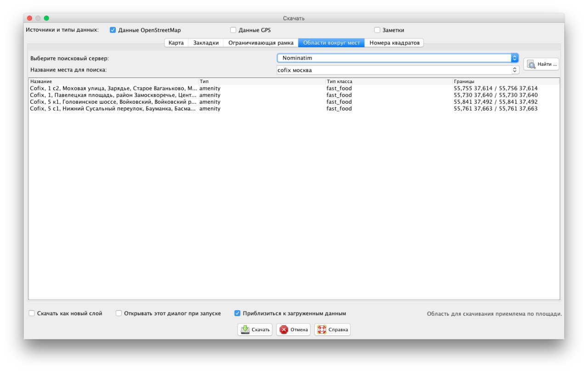The image size is (588, 373).
Task: Enable Заметки checkbox
Action: [x=377, y=30]
